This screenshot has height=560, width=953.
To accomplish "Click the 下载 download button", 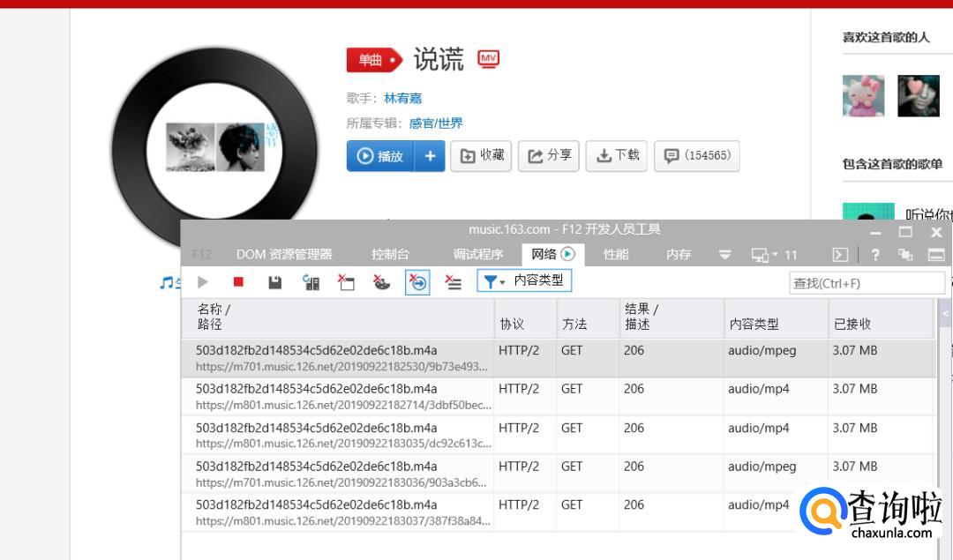I will pos(618,155).
